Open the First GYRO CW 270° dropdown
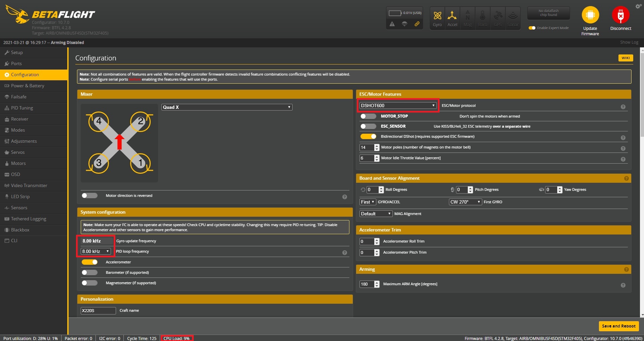 click(x=465, y=202)
